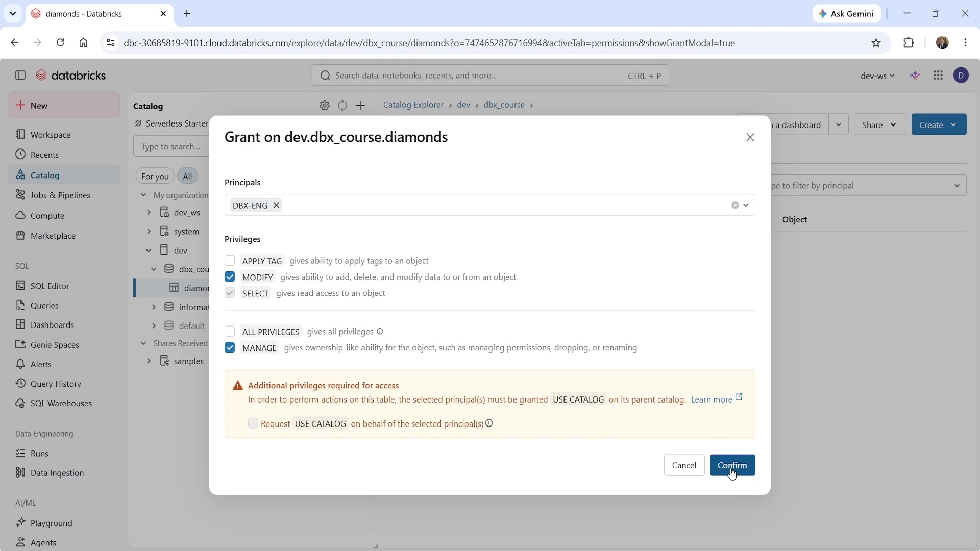Expand the dev_ws catalog
The width and height of the screenshot is (980, 551).
pyautogui.click(x=149, y=212)
